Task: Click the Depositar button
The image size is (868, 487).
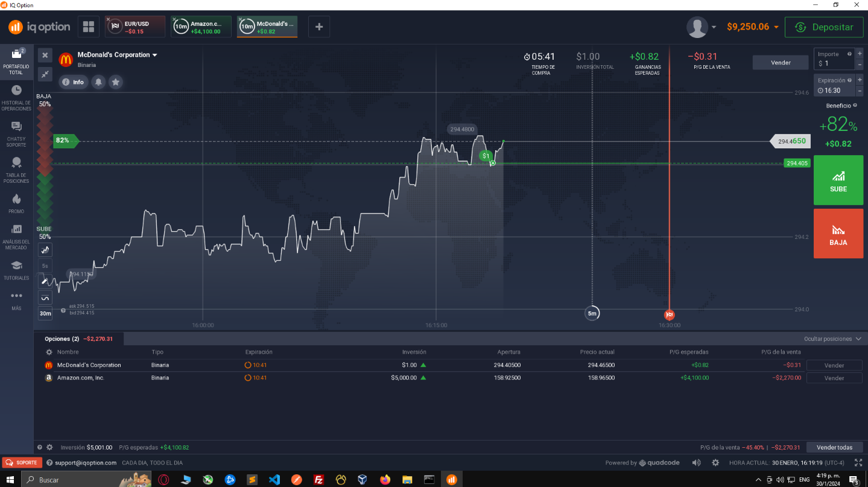Action: click(823, 27)
